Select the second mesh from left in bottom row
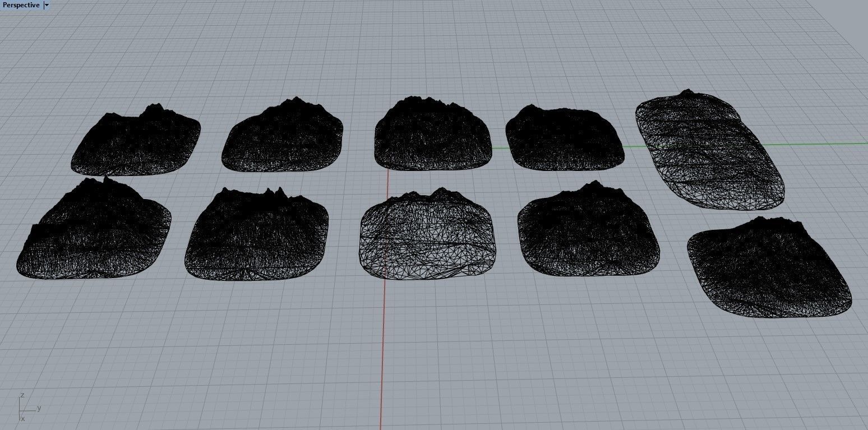Screen dimensions: 868x430 click(257, 234)
